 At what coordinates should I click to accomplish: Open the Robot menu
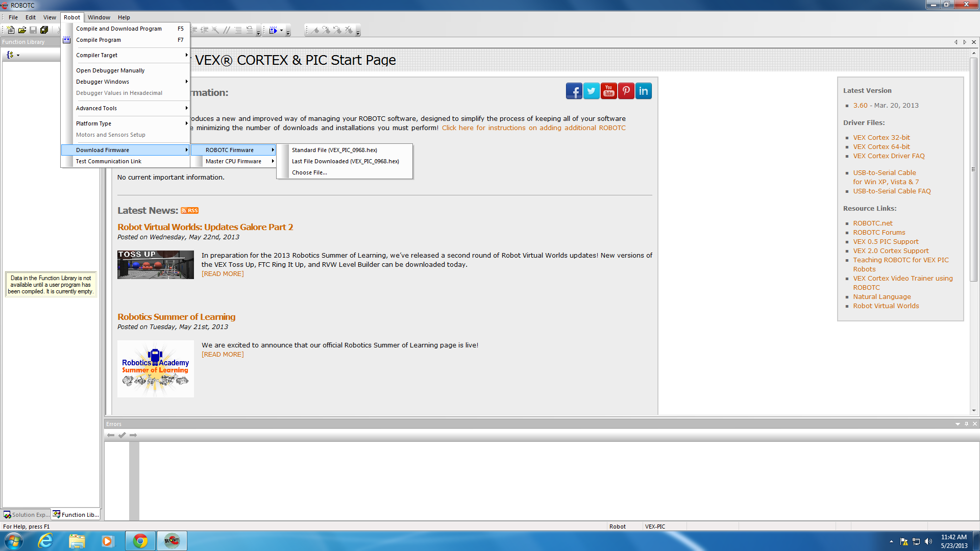[x=71, y=17]
